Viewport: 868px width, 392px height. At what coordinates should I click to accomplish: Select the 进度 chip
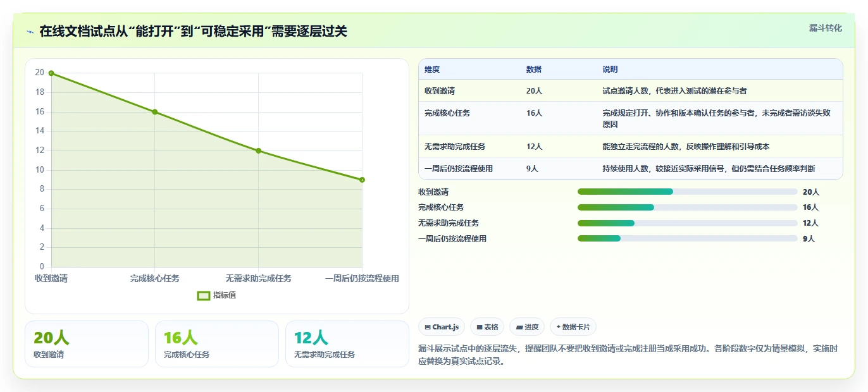click(527, 327)
